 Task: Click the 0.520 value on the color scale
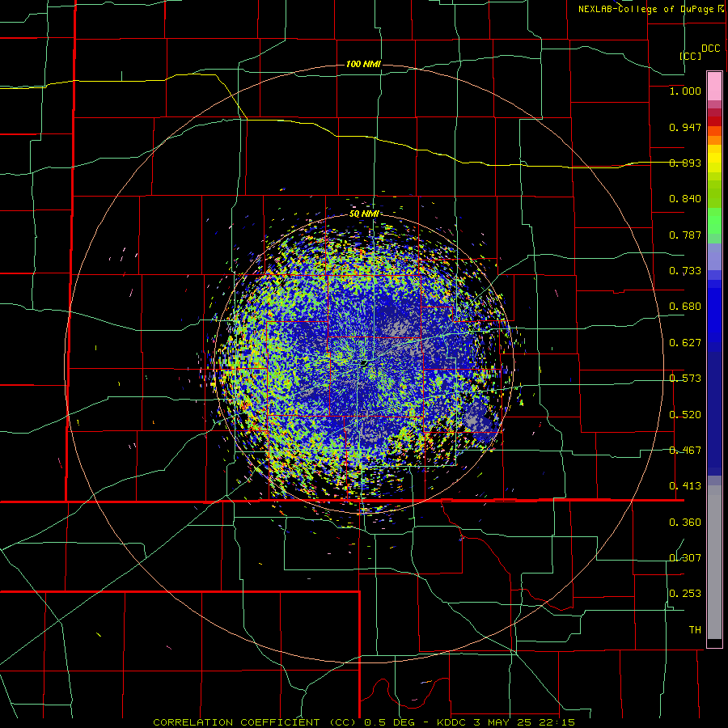[685, 415]
